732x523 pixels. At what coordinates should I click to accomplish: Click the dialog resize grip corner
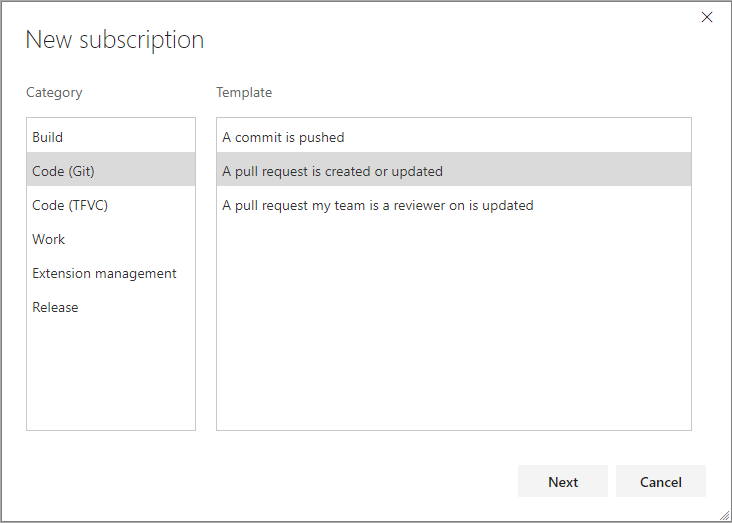pos(724,515)
